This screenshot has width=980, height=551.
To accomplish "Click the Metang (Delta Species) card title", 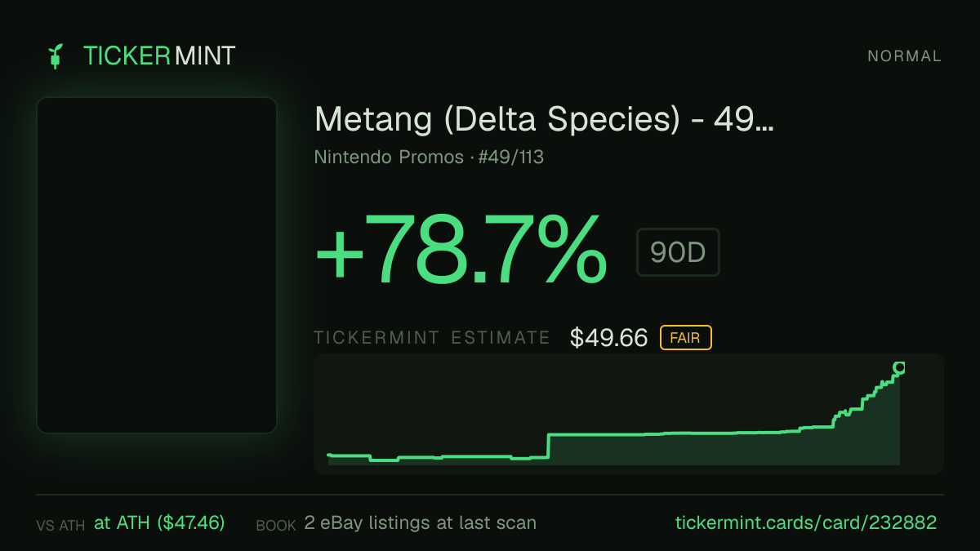I will click(x=544, y=120).
